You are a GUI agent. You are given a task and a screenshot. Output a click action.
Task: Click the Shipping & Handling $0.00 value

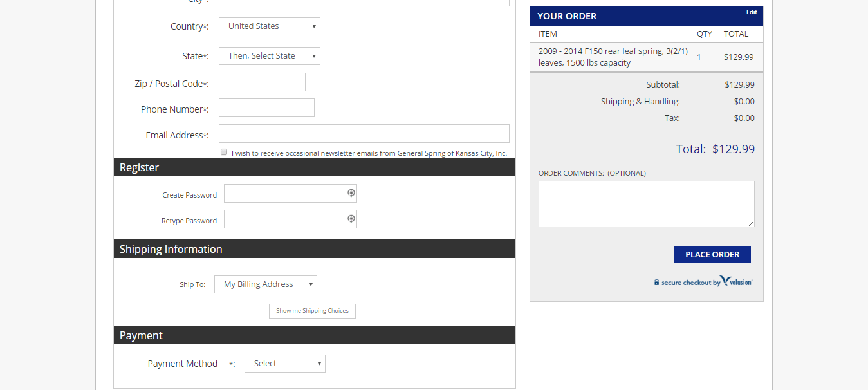(x=744, y=101)
